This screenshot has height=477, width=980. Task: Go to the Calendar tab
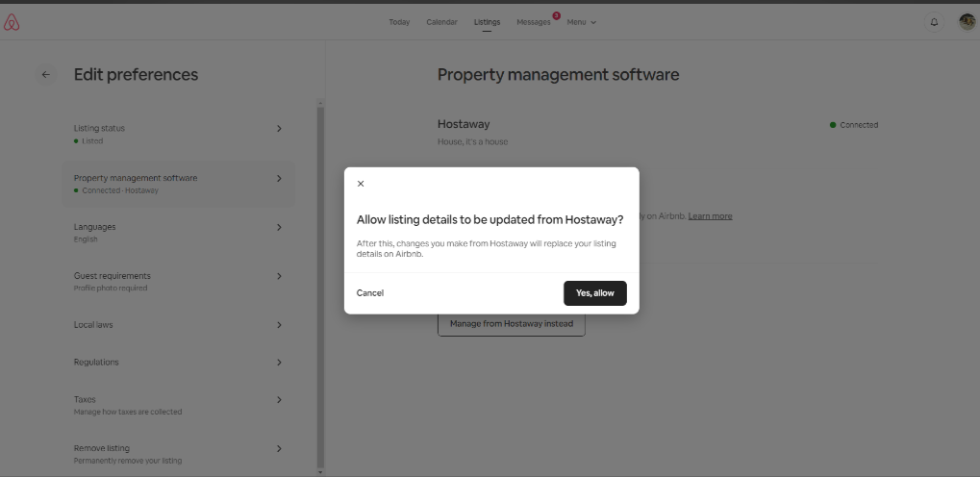pos(441,22)
